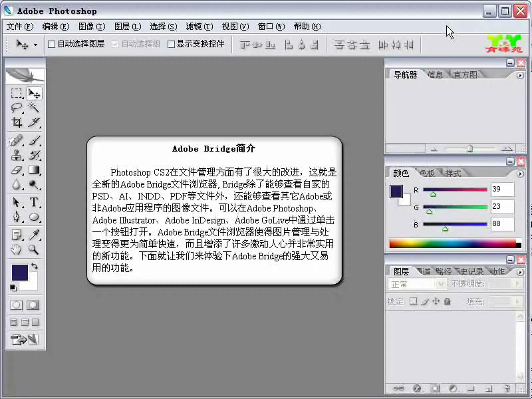Screen dimensions: 532x399
Task: Click the align top edges icon
Action: point(245,45)
